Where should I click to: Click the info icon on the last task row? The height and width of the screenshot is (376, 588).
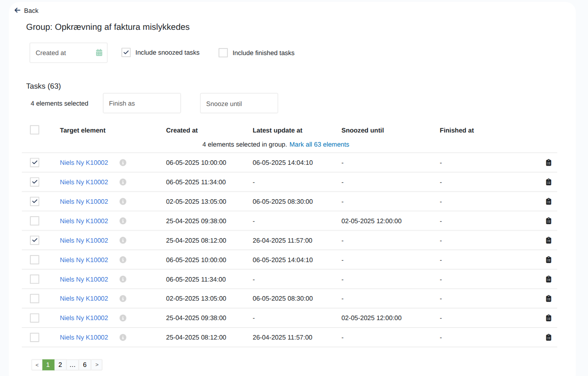pyautogui.click(x=123, y=337)
